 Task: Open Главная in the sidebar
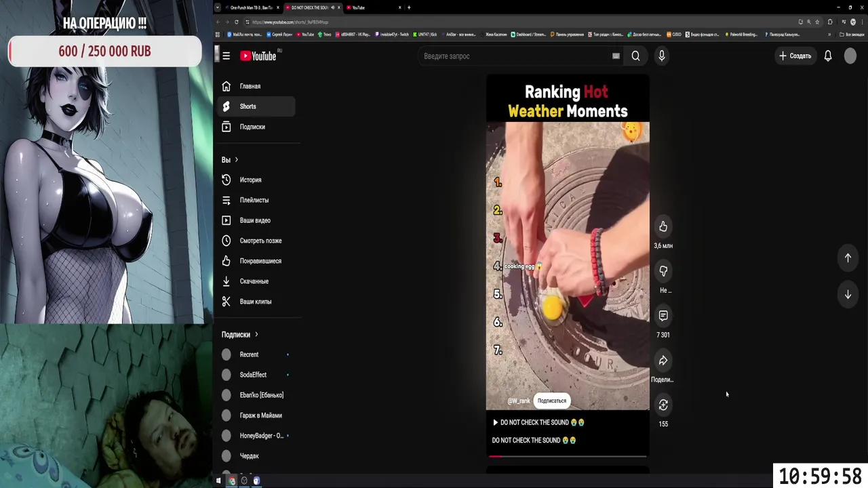(258, 86)
